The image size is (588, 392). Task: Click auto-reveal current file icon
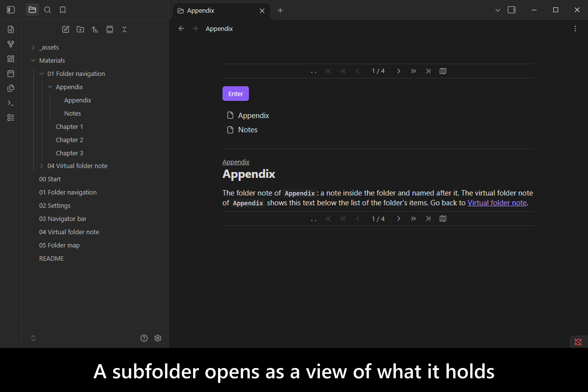(110, 29)
